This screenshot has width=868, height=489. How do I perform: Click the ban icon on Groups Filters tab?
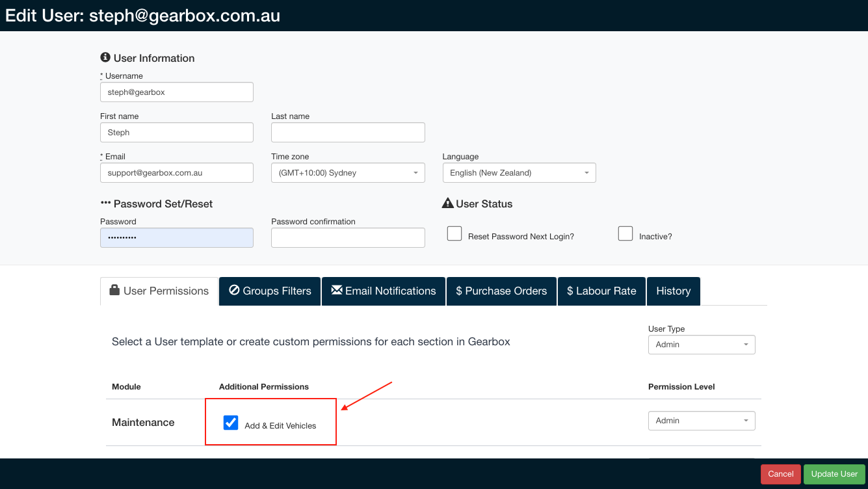point(234,290)
